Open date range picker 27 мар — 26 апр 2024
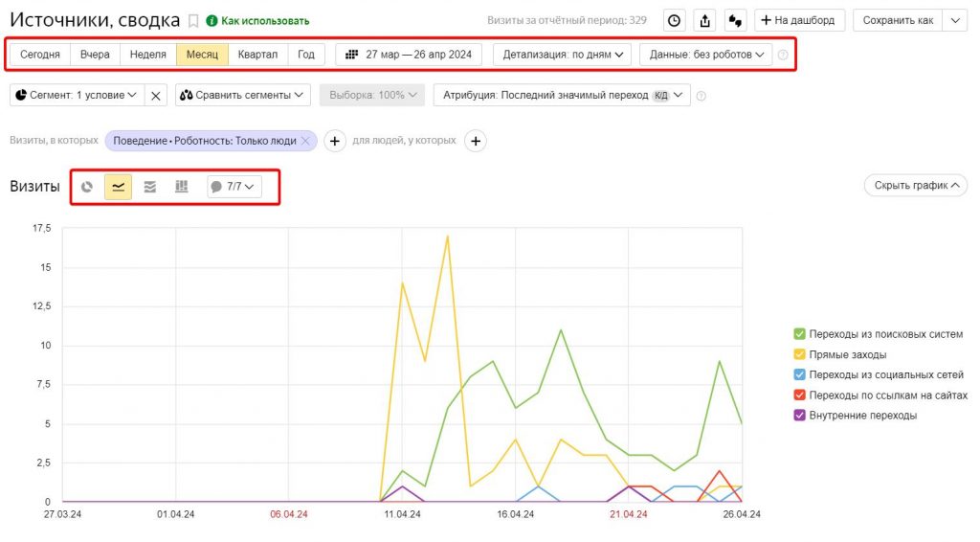This screenshot has width=980, height=542. [409, 55]
